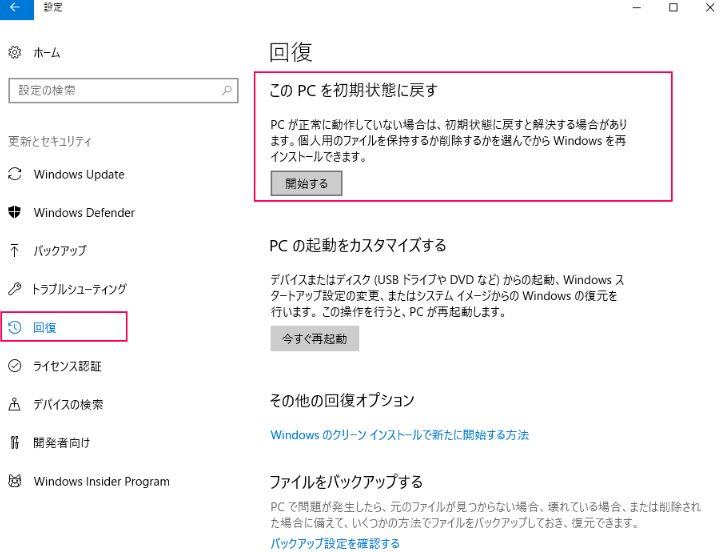
Task: Click the 更新とセキュリティ category label
Action: [x=50, y=141]
